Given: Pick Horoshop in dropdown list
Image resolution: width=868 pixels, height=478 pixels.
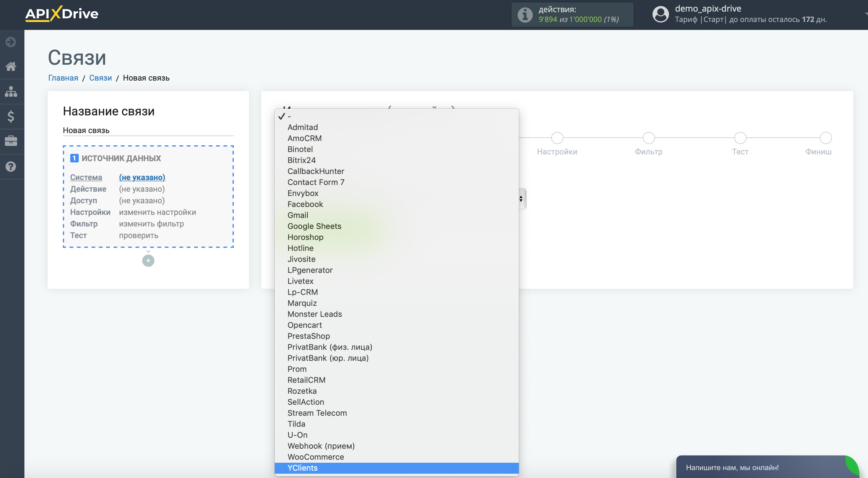Looking at the screenshot, I should point(396,237).
